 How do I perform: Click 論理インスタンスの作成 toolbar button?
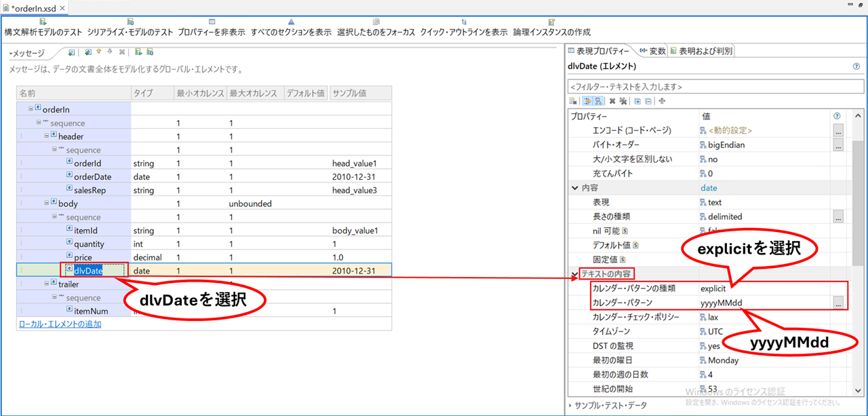click(x=551, y=27)
